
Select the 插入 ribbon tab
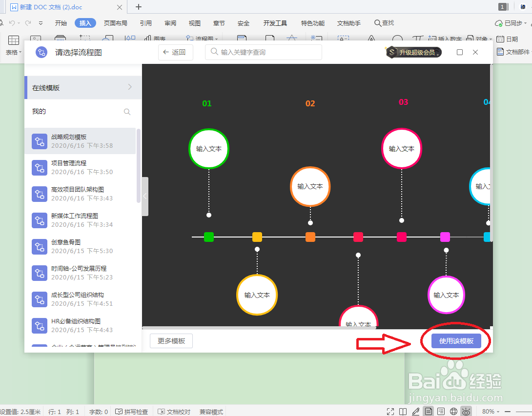coord(85,23)
